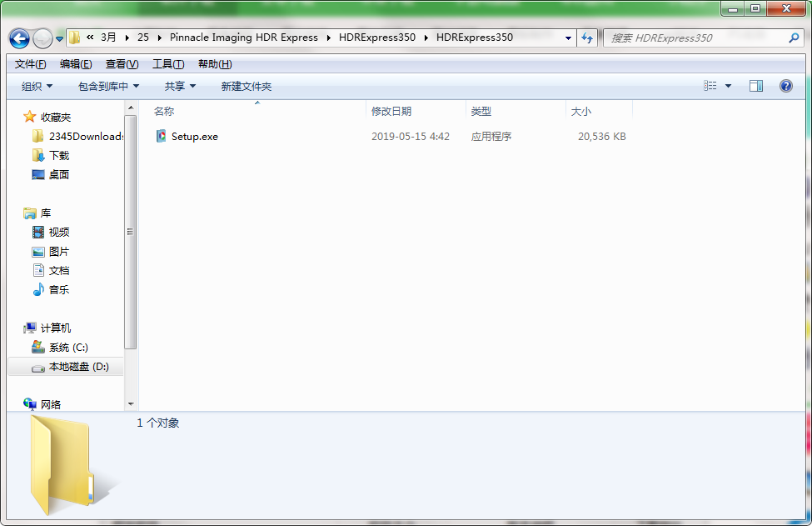Click the « overflow chevron in address bar

[x=90, y=38]
